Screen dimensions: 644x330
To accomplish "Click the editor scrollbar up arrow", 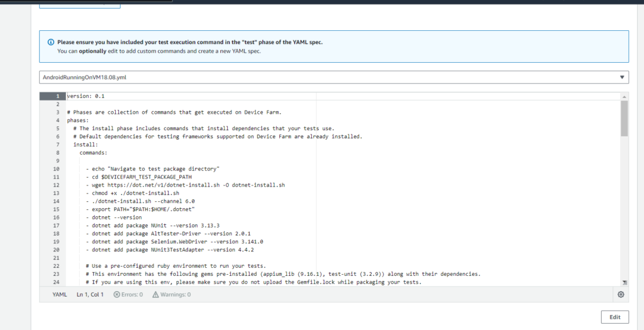I will tap(625, 96).
